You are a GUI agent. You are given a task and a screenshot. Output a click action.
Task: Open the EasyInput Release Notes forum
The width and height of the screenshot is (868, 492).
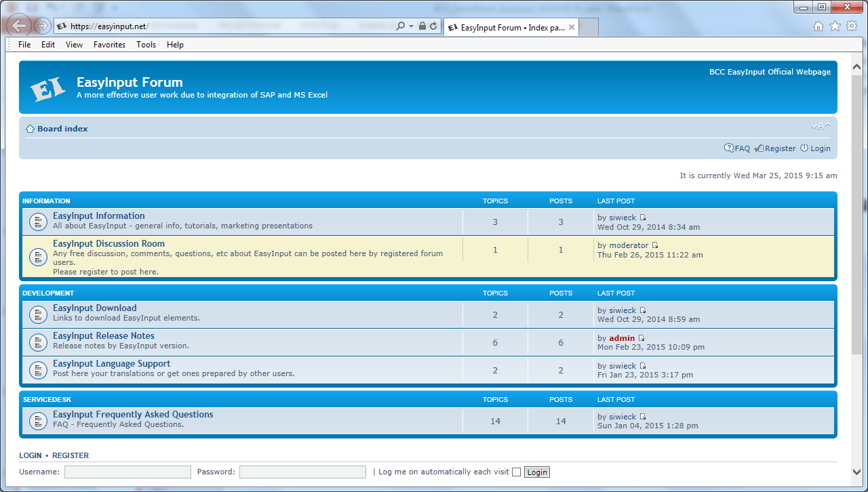click(104, 335)
